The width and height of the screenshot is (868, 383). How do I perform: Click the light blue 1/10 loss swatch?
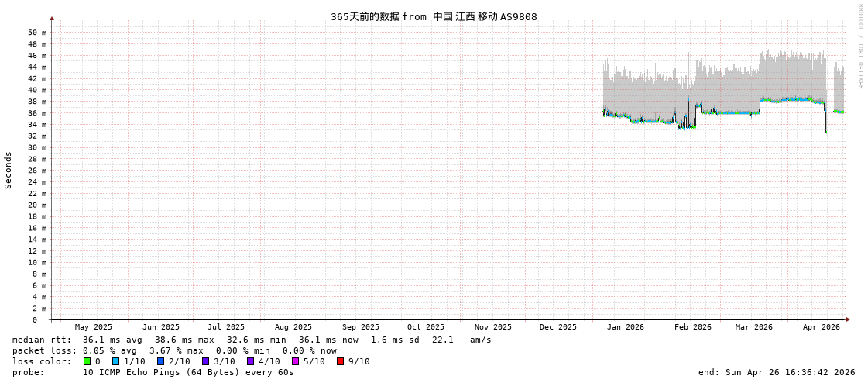click(116, 361)
